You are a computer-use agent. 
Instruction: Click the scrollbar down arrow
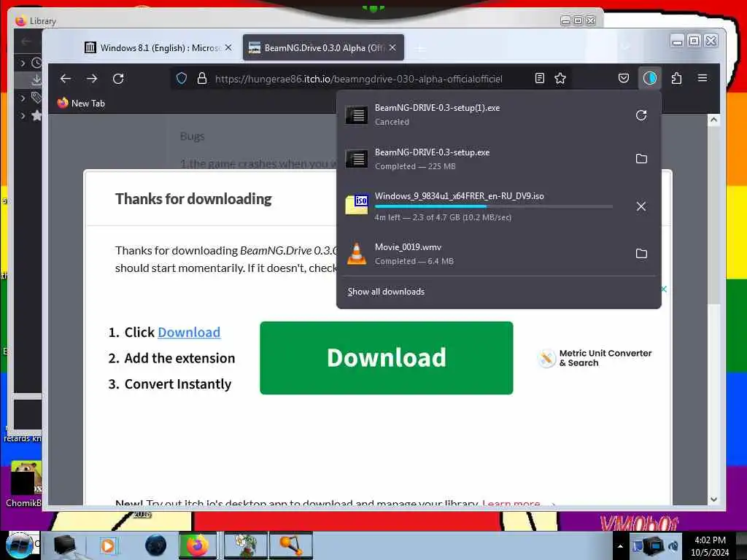click(713, 499)
